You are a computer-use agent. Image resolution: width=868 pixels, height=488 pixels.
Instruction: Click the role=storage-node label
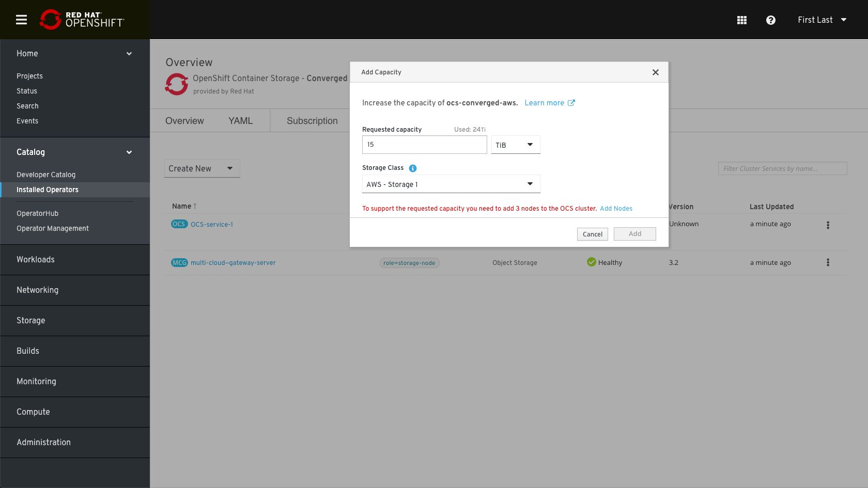(x=409, y=263)
